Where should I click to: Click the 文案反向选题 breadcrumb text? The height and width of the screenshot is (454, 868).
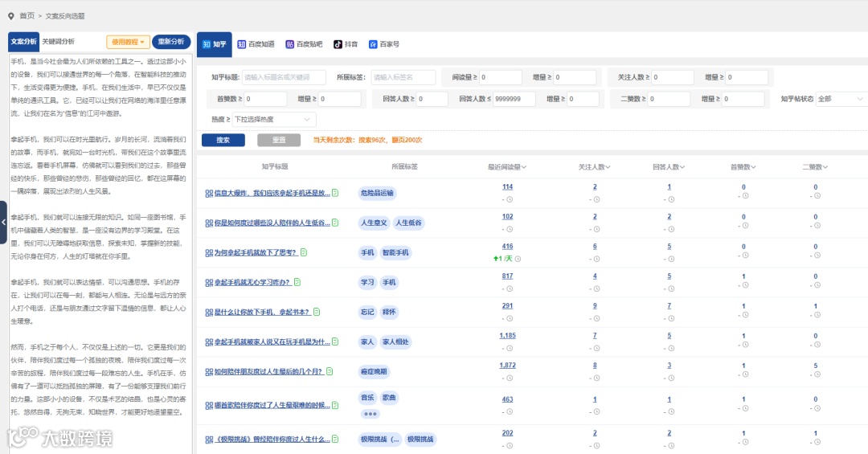pos(65,16)
